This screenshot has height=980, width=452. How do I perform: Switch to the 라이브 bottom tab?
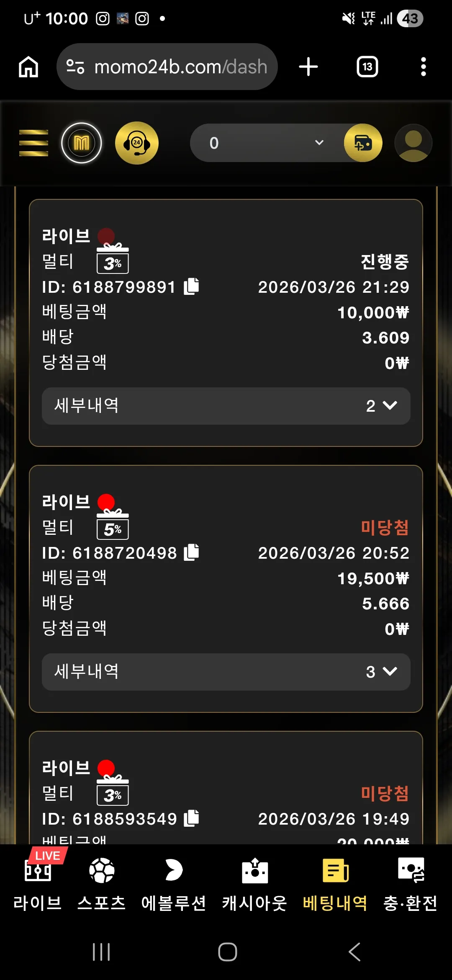(x=38, y=879)
